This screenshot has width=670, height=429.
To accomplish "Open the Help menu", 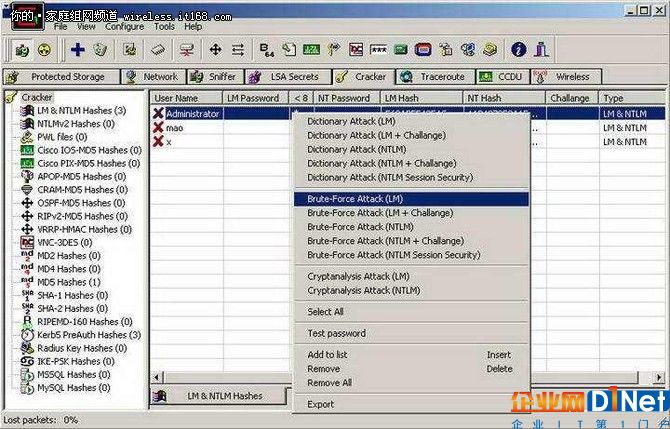I will tap(193, 26).
